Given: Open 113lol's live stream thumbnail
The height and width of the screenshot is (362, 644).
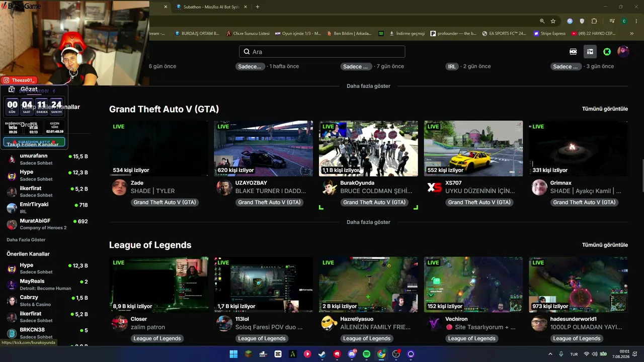Looking at the screenshot, I should [x=263, y=285].
